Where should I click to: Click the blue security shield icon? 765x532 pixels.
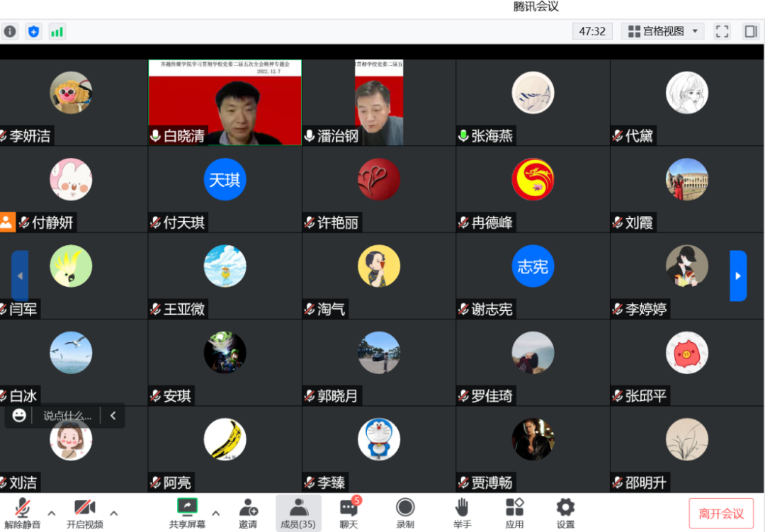click(x=34, y=32)
